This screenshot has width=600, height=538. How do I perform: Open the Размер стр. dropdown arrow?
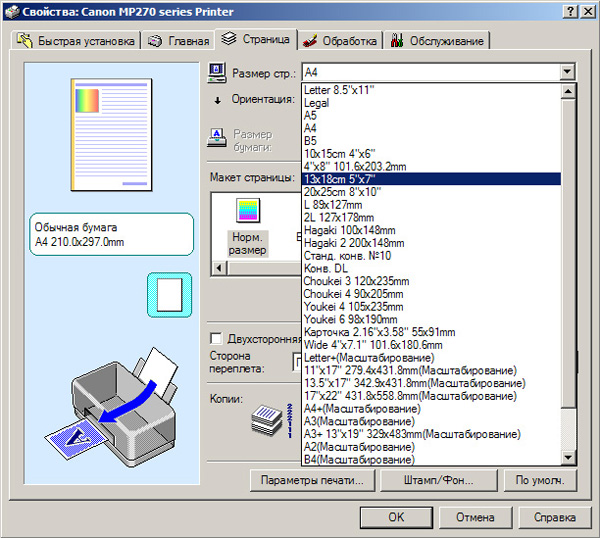point(567,72)
